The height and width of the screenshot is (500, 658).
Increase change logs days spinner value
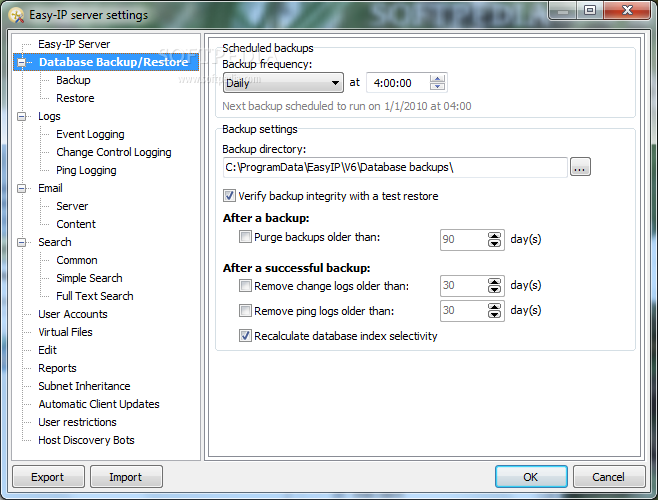coord(494,282)
